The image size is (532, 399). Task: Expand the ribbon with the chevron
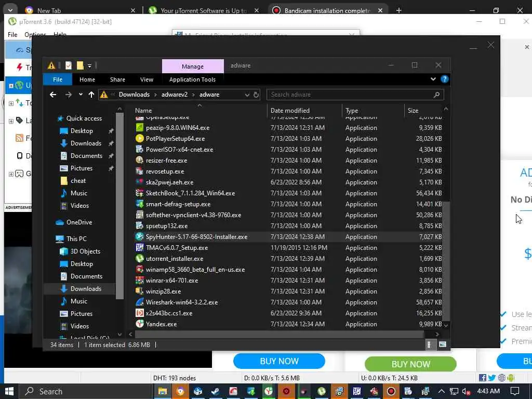point(433,79)
